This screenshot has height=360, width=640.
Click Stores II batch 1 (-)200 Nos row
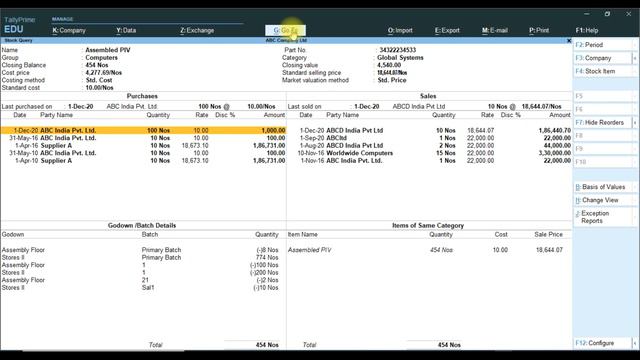pos(140,273)
